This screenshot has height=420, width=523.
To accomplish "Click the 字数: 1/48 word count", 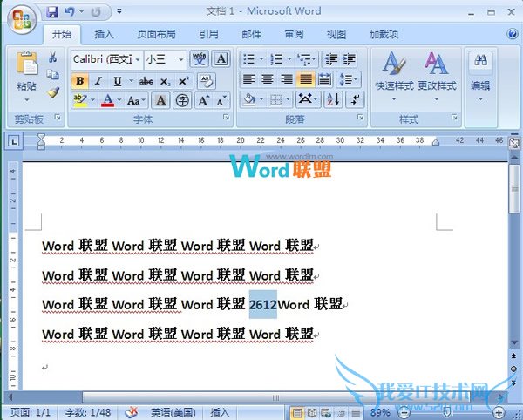I will click(x=88, y=412).
